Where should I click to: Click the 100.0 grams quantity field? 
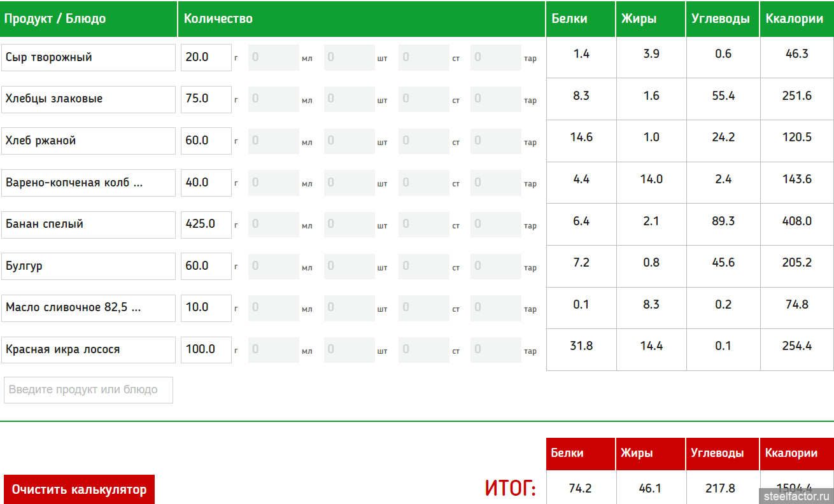click(x=206, y=349)
